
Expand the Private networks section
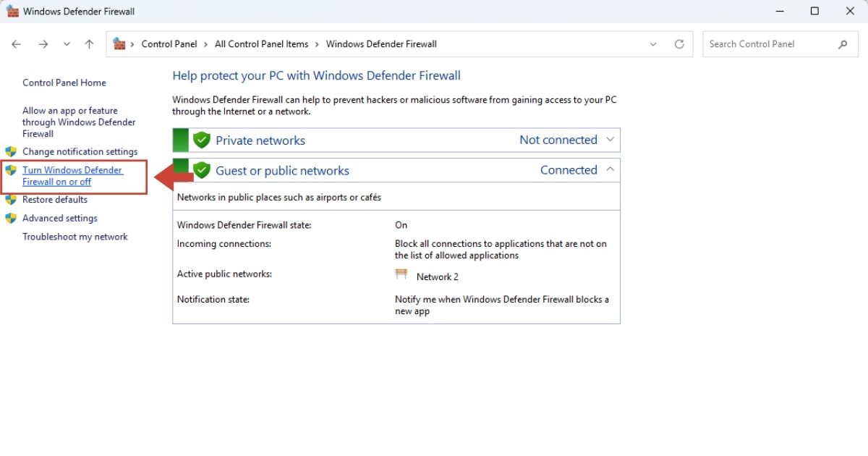pos(610,140)
